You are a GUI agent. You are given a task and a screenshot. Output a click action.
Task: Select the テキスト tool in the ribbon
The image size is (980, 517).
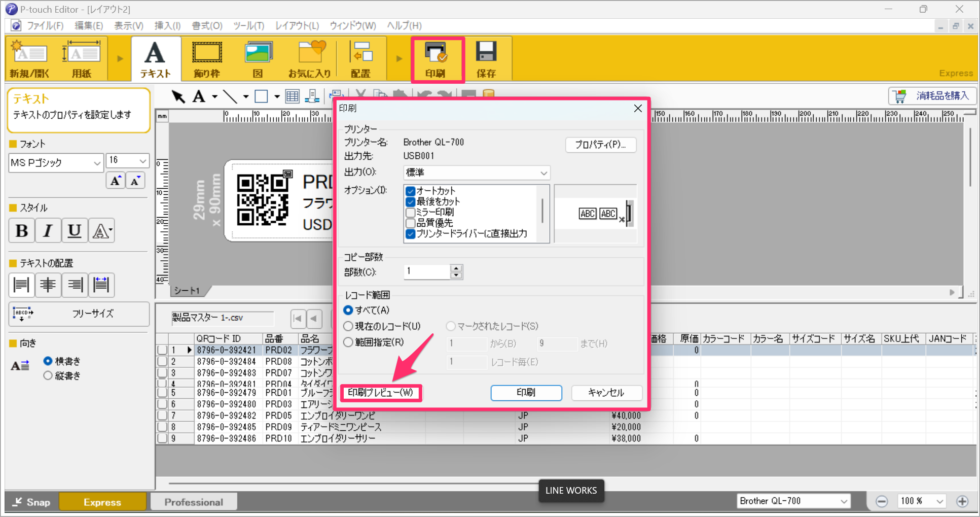coord(155,59)
